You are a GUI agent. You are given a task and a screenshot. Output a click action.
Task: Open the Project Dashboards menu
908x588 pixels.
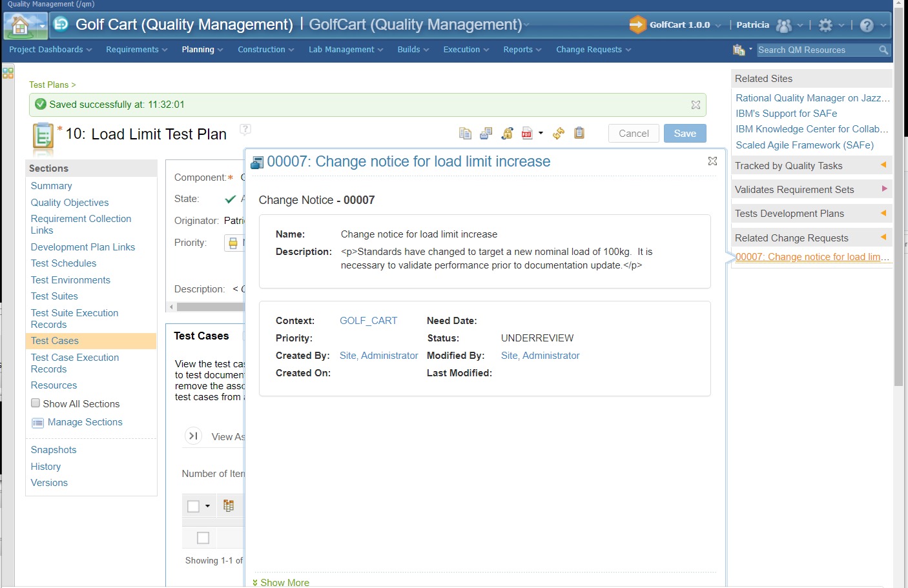pos(50,50)
